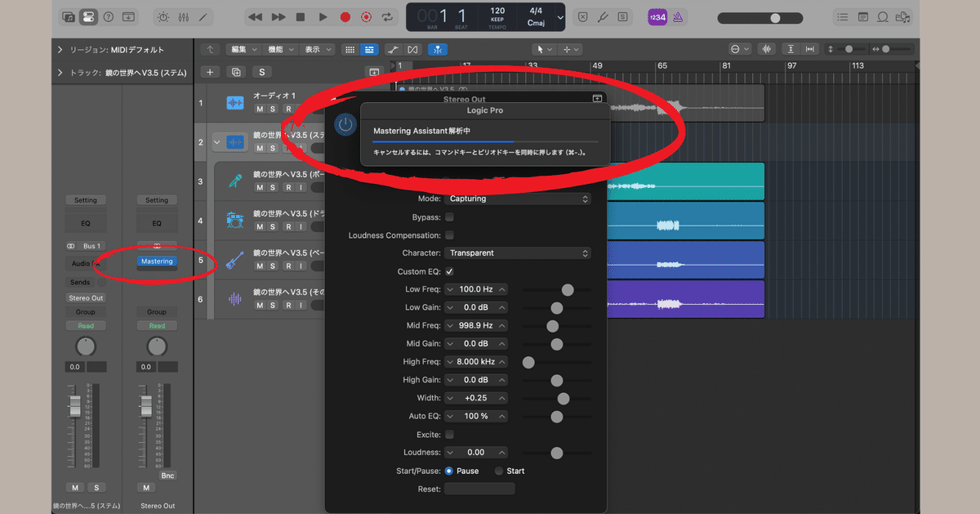Record-enable the bass track 5
This screenshot has height=514, width=980.
pos(287,266)
